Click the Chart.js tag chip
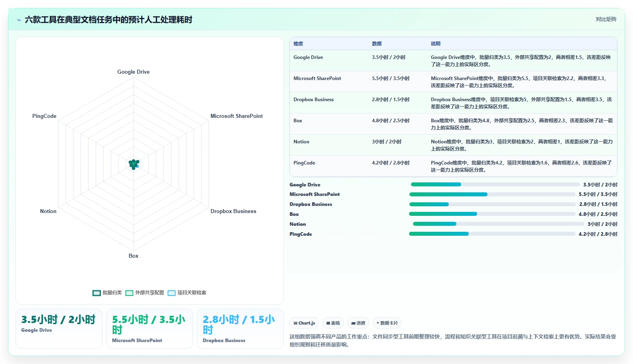This screenshot has height=364, width=633. pyautogui.click(x=304, y=323)
